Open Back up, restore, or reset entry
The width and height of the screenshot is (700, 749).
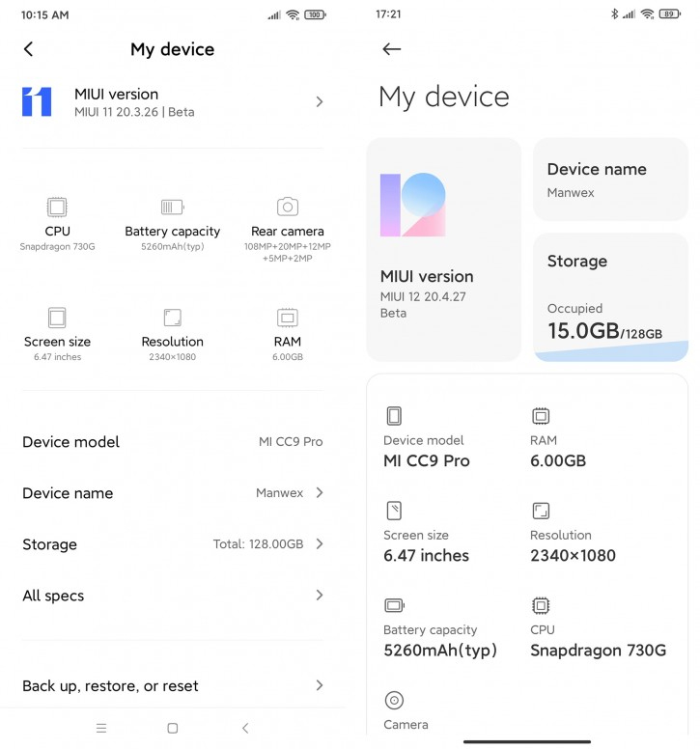pyautogui.click(x=172, y=686)
